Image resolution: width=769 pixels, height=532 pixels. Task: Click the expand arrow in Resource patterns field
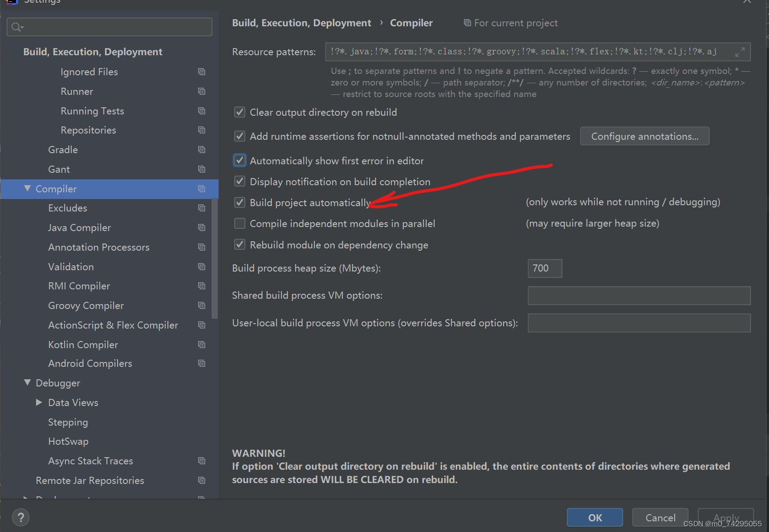click(x=741, y=52)
